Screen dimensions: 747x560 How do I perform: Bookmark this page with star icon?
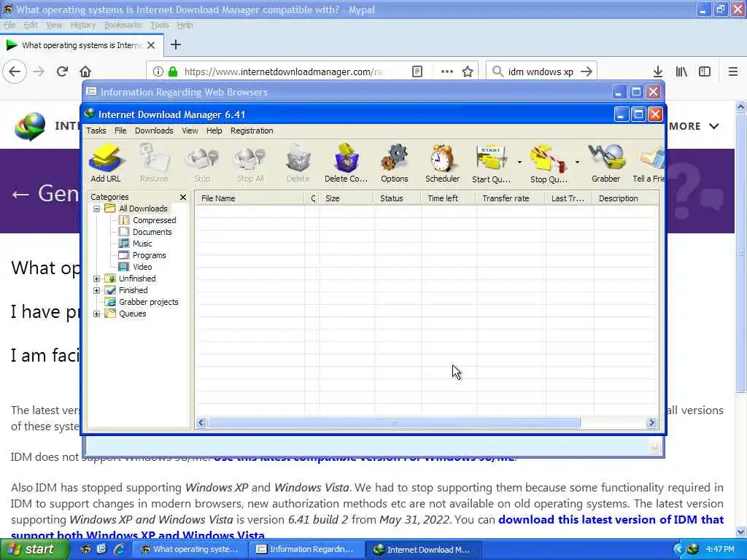point(468,71)
